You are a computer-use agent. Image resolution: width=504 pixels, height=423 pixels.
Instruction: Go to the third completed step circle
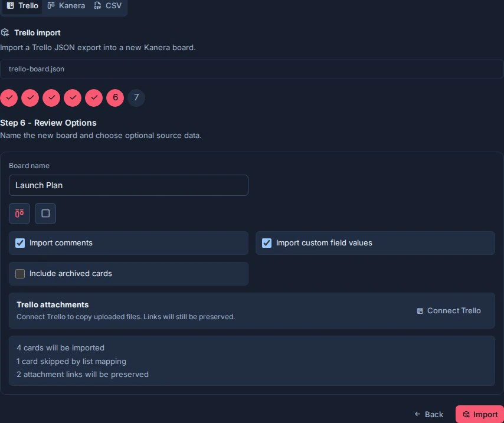pos(51,98)
